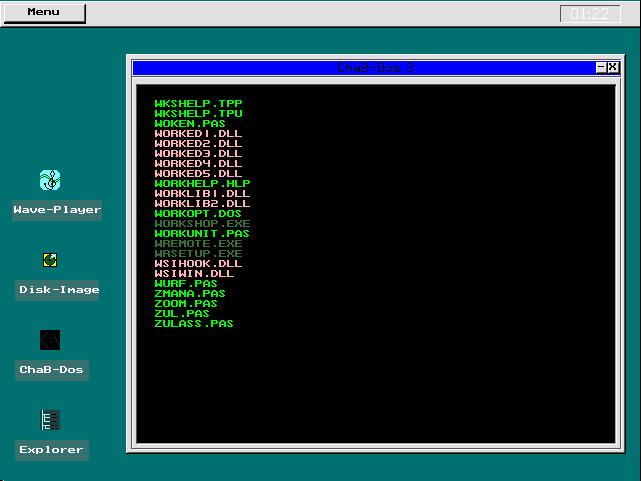Click WSIHOOK.DLL in the listing
The height and width of the screenshot is (481, 641).
tap(198, 264)
